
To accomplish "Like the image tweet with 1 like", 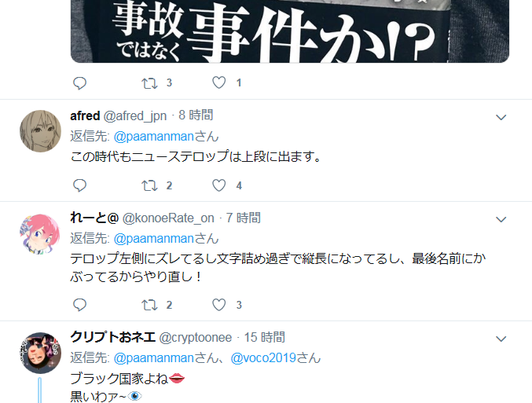I will tap(218, 82).
